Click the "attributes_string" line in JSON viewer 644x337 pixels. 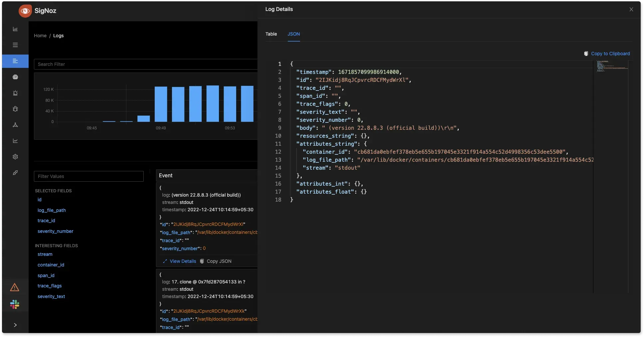tap(332, 144)
